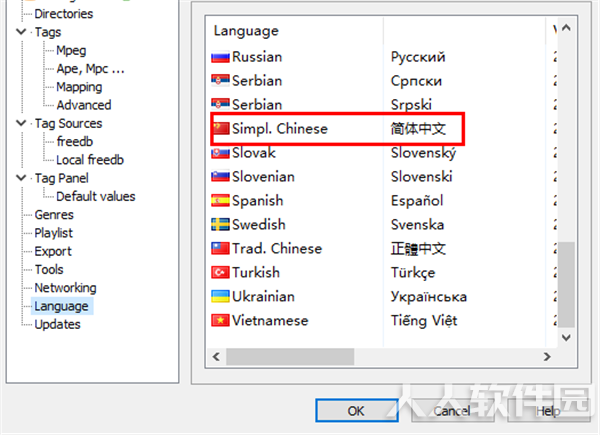
Task: Click the Swedish flag icon
Action: (220, 225)
